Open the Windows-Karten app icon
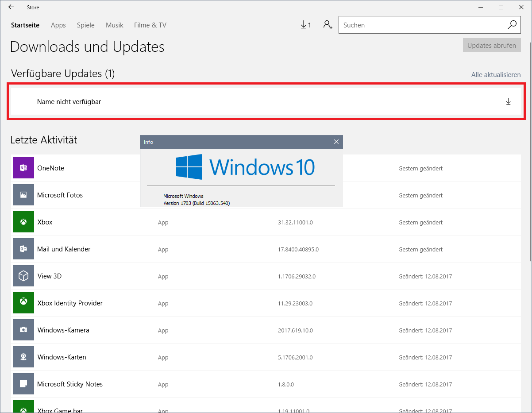 pos(23,357)
